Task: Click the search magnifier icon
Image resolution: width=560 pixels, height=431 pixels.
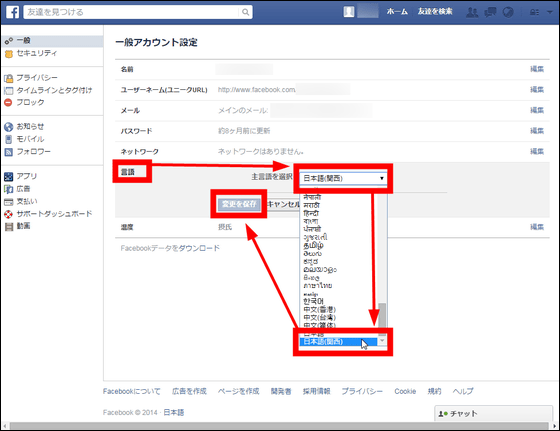Action: (x=245, y=12)
